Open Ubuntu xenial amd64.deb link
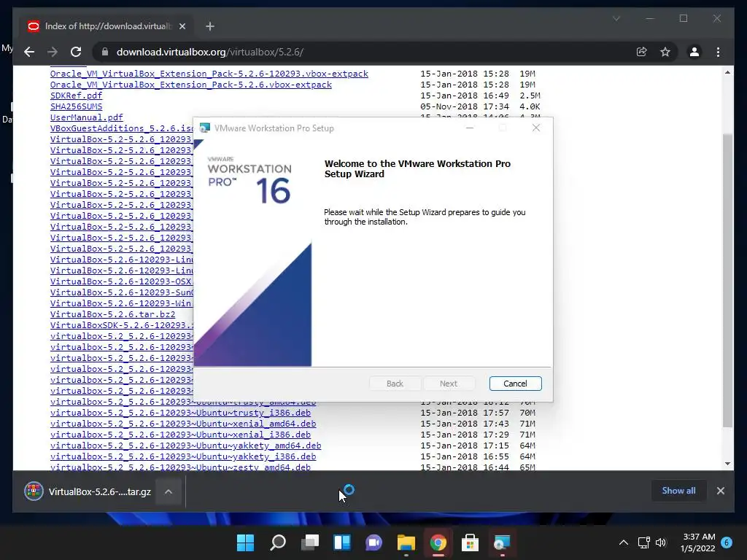Screen dimensions: 747x560 (183, 424)
